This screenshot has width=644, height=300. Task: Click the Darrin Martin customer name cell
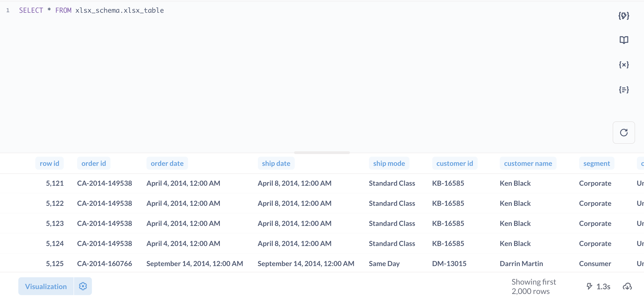coord(521,264)
